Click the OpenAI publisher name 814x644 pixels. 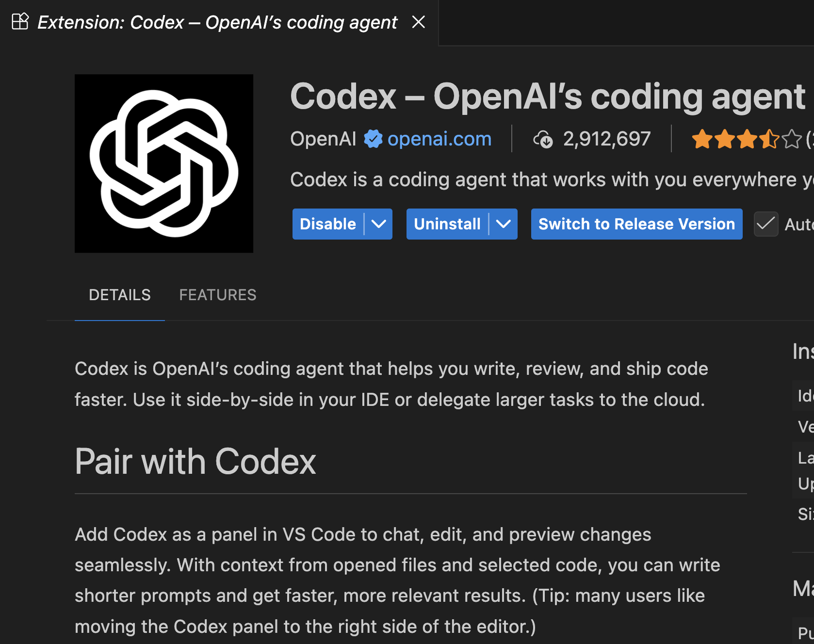[323, 139]
